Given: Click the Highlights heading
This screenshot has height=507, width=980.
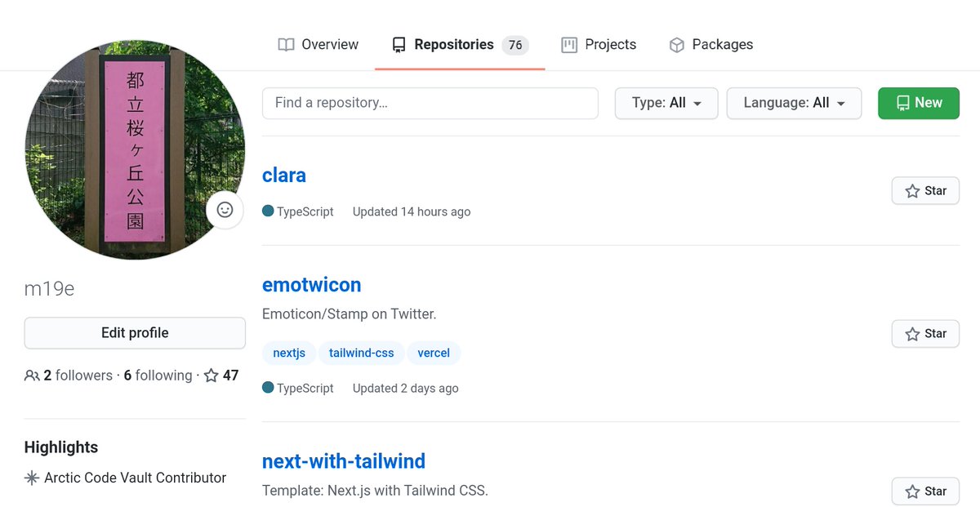Looking at the screenshot, I should tap(61, 447).
